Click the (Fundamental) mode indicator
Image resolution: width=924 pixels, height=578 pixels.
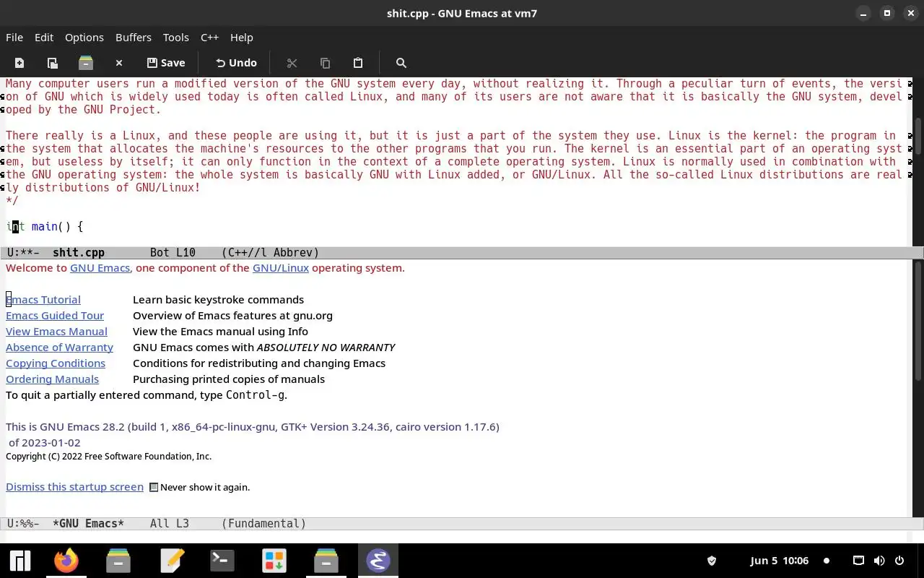click(263, 523)
